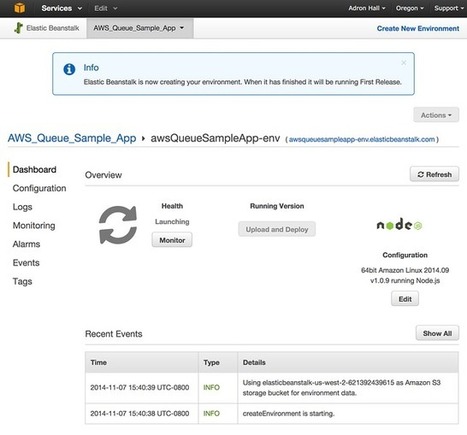Expand the AWS_Queue_Sample_App application dropdown
Screen dimensions: 467x435
[140, 28]
